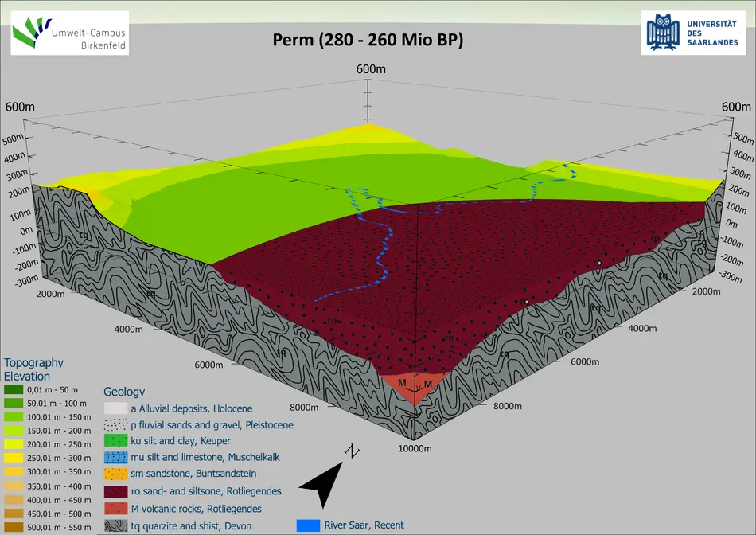The width and height of the screenshot is (756, 535).
Task: Select the dotted fluvial sands Pleistocene swatch
Action: point(116,425)
